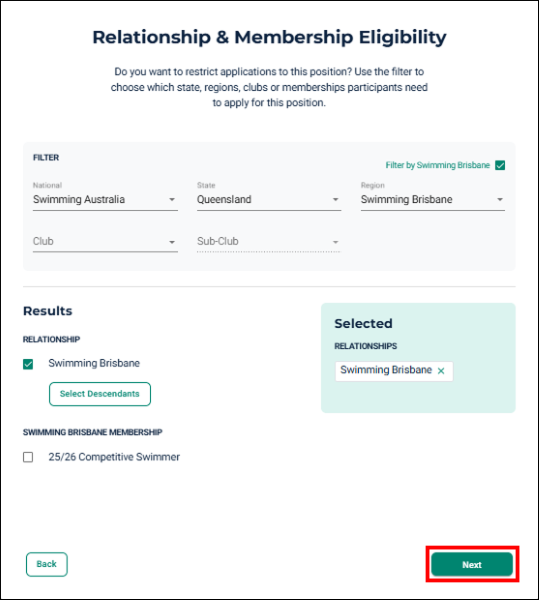Open the Swimming Australia national dropdown
Screen dimensions: 539x600
tap(105, 199)
